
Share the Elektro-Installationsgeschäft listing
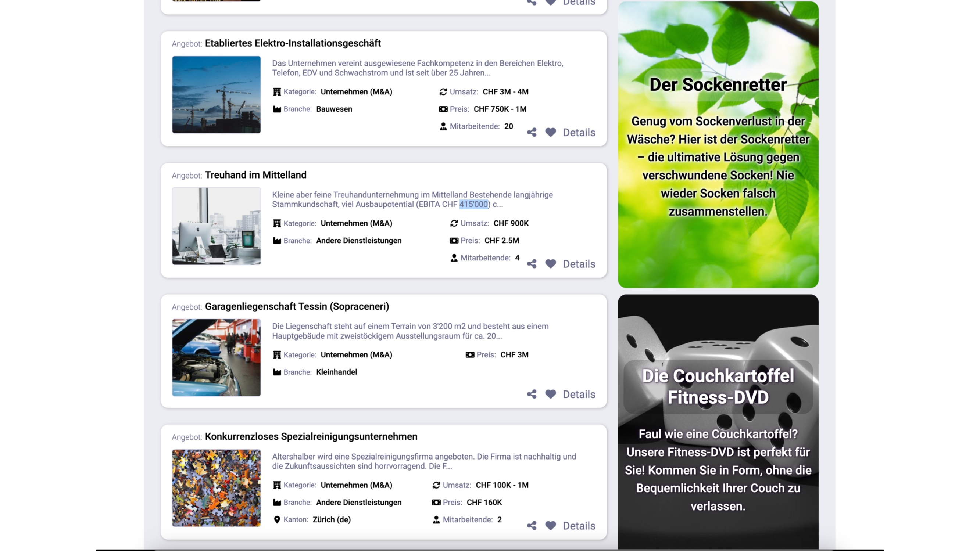coord(532,132)
